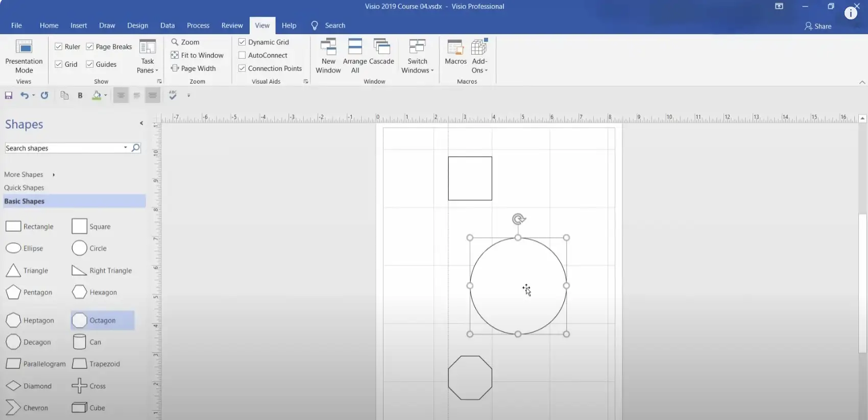Open the Macros tool
Viewport: 868px width, 420px height.
click(455, 47)
